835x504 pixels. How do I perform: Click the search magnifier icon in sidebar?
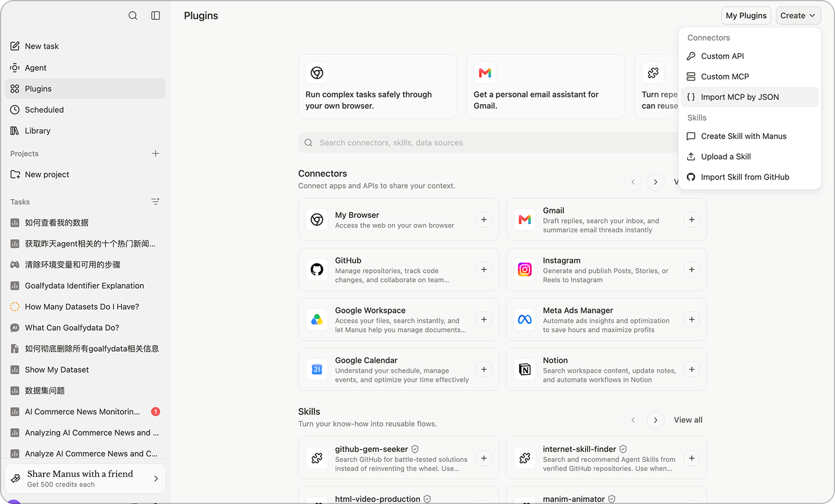(133, 16)
